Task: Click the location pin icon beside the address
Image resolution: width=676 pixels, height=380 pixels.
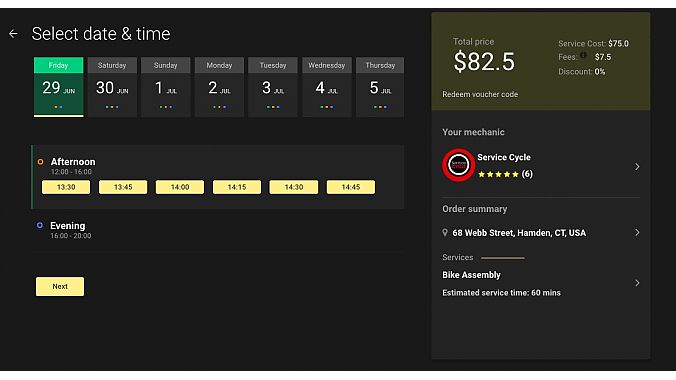Action: point(445,232)
